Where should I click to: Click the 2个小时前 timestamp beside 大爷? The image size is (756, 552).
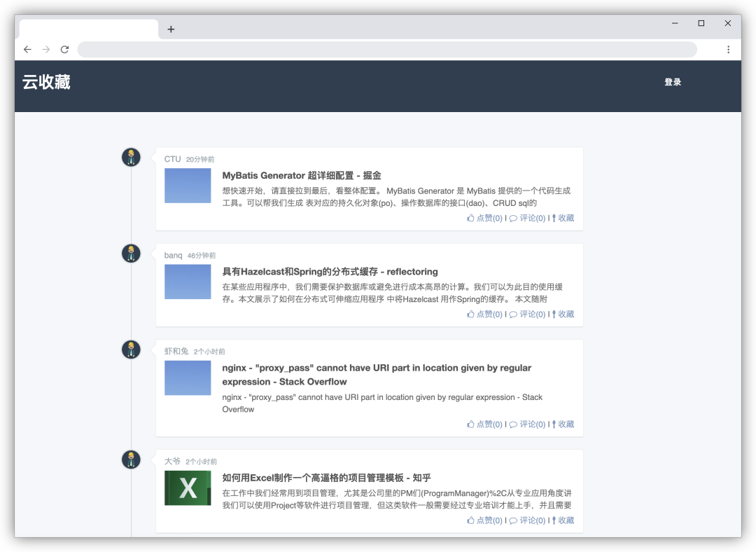pyautogui.click(x=201, y=462)
